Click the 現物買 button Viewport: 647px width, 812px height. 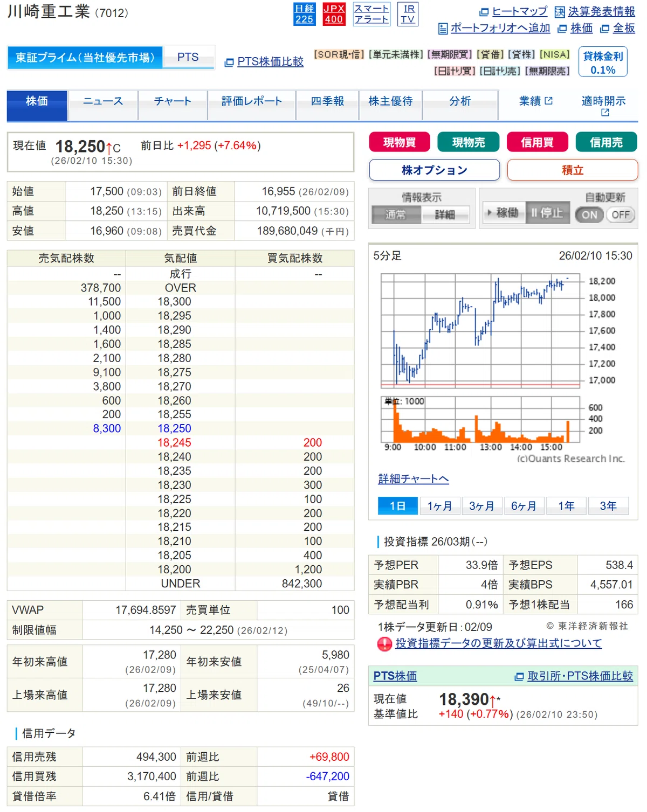coord(400,142)
